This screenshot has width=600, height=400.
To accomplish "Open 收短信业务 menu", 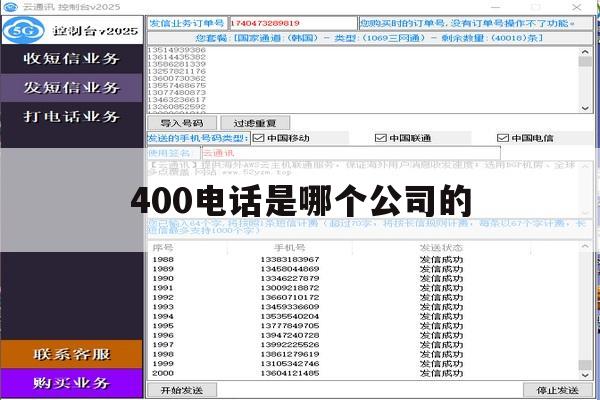I will [x=72, y=59].
